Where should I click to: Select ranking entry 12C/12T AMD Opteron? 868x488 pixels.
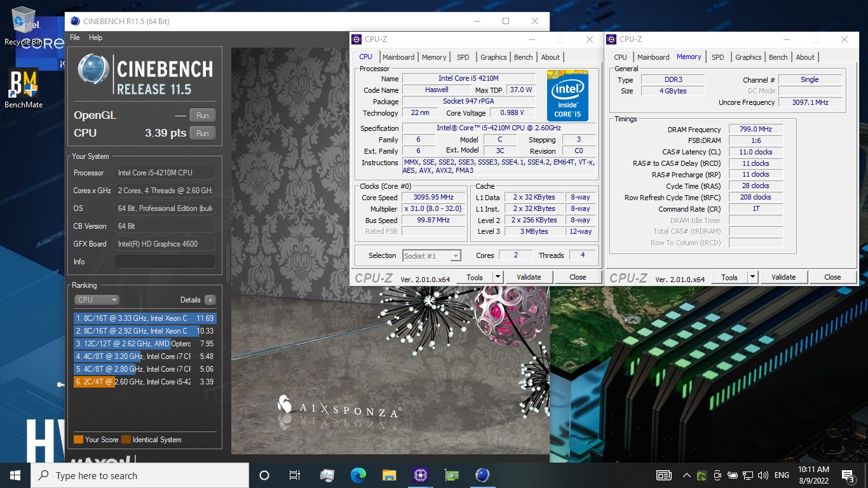click(145, 344)
